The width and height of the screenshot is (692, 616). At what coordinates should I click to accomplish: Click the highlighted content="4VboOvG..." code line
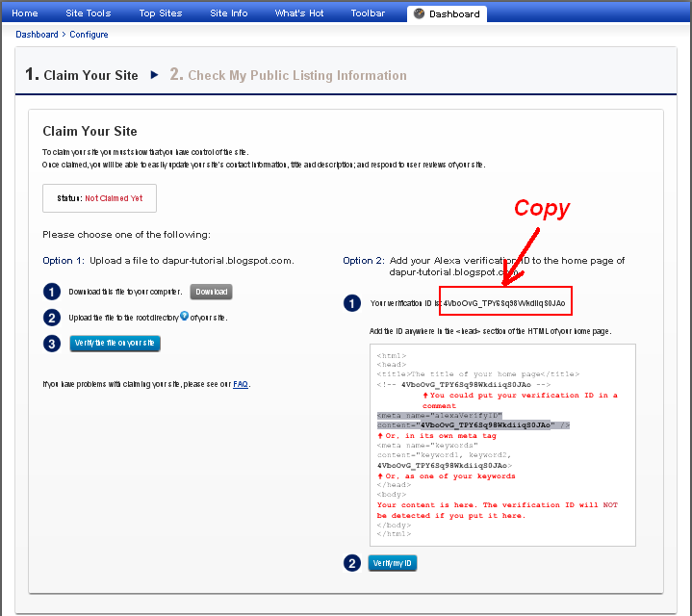coord(474,424)
